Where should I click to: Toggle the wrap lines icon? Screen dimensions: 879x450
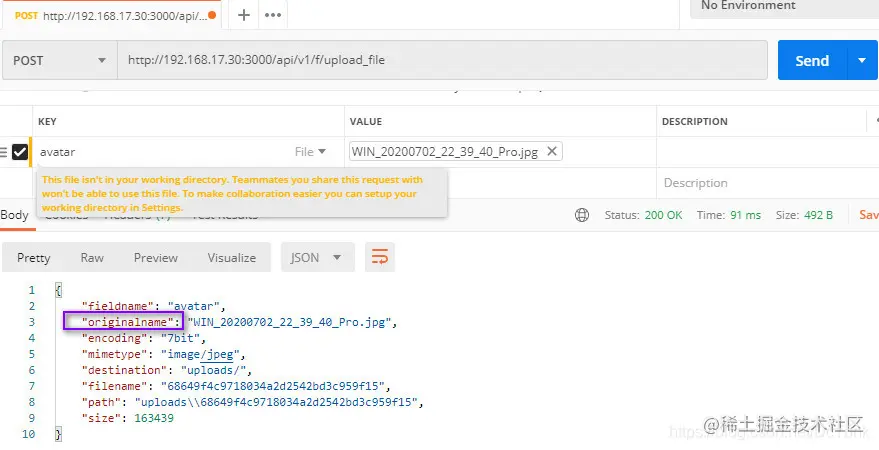pos(380,258)
